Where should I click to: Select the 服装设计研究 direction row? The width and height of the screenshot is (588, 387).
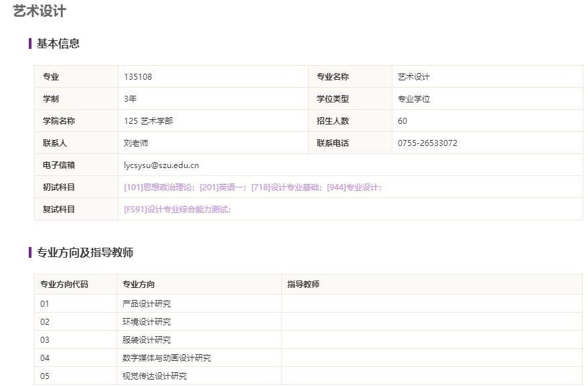pos(147,340)
